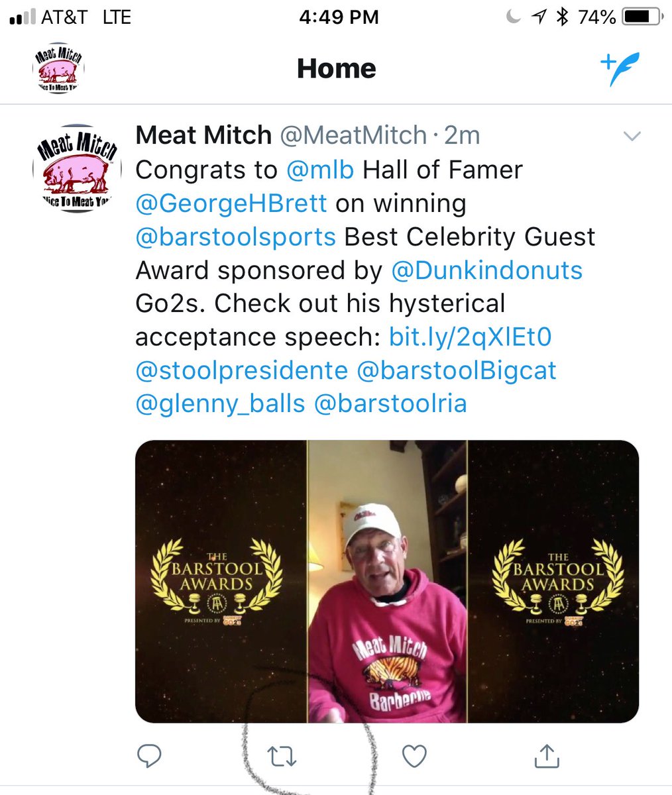This screenshot has width=672, height=795.
Task: Open the reply speech bubble icon
Action: click(x=148, y=756)
